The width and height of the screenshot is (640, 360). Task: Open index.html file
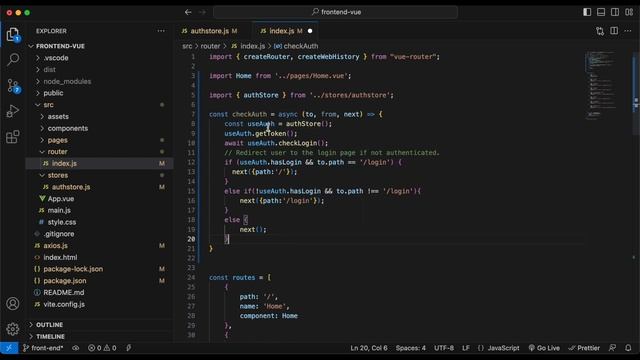click(x=60, y=258)
